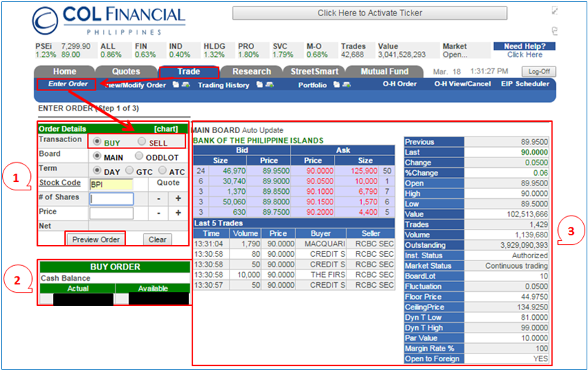Screen dimensions: 588x371
Task: Click the Log-Off button
Action: point(539,71)
